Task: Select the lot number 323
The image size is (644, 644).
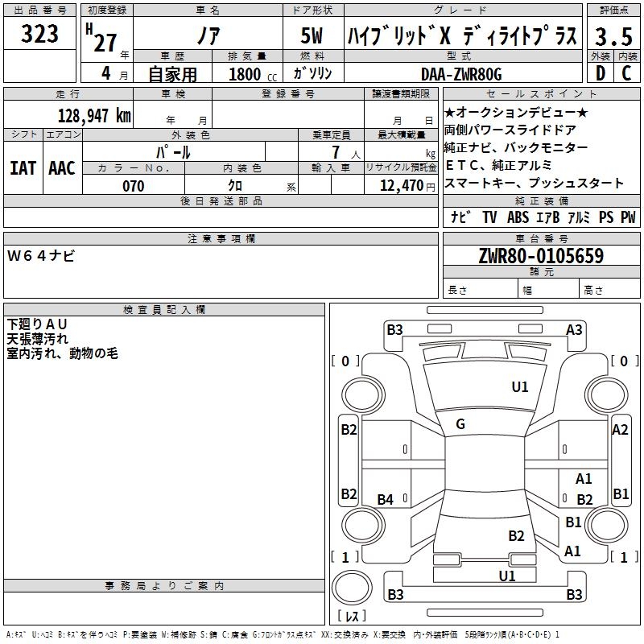Action: tap(39, 34)
